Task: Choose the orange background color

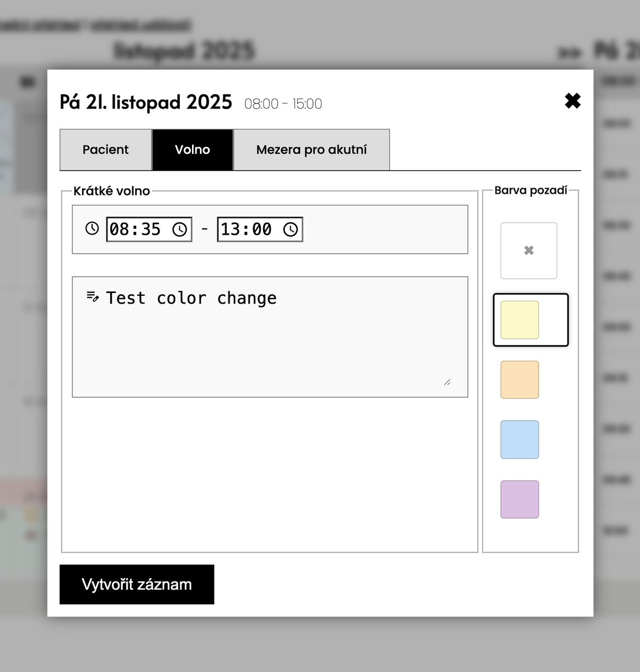Action: pyautogui.click(x=520, y=380)
